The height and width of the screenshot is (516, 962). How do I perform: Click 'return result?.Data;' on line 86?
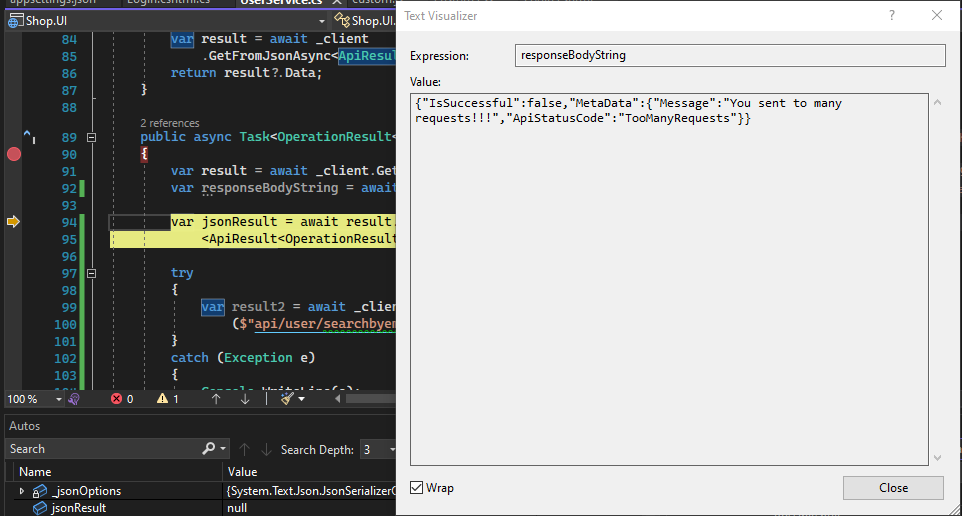(247, 72)
